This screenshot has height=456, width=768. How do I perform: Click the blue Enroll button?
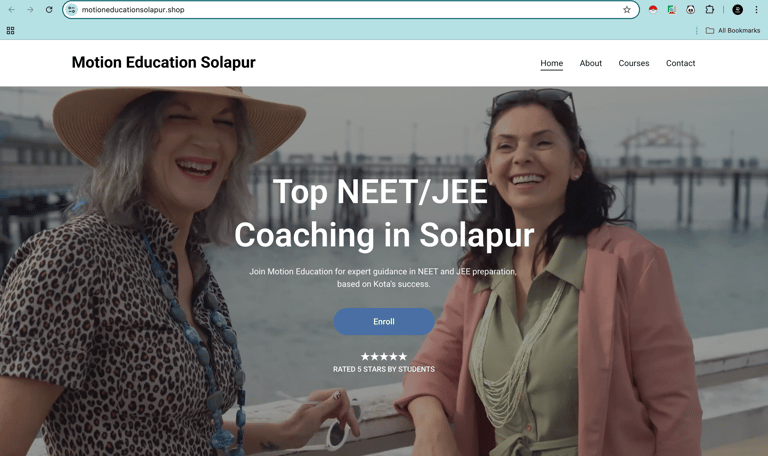[x=384, y=321]
